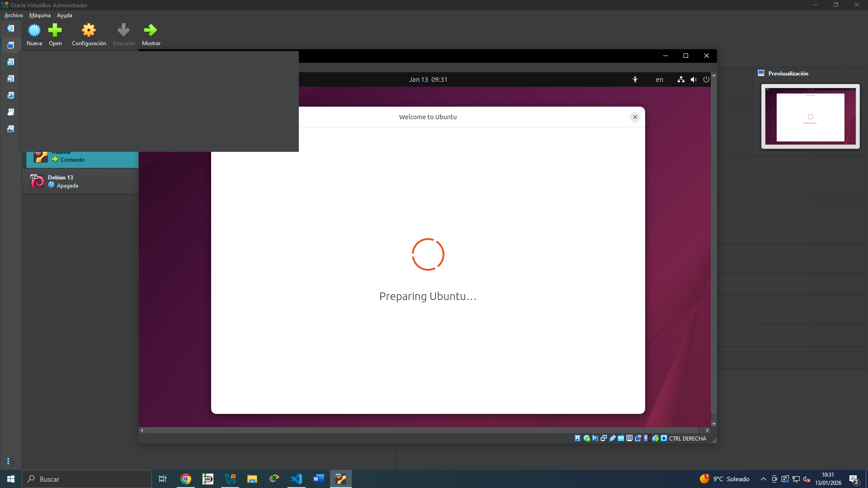Click the down arrow of VM vertical scrollbar

pyautogui.click(x=714, y=424)
